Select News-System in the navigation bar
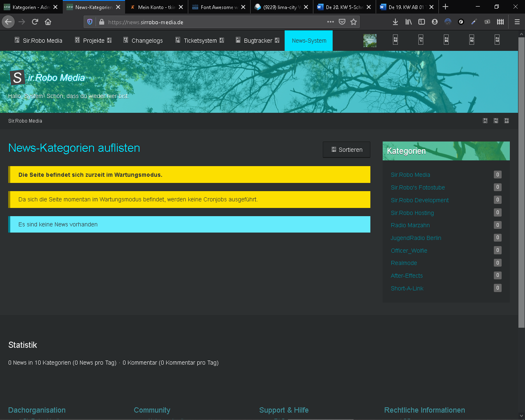The height and width of the screenshot is (420, 525). pyautogui.click(x=309, y=41)
